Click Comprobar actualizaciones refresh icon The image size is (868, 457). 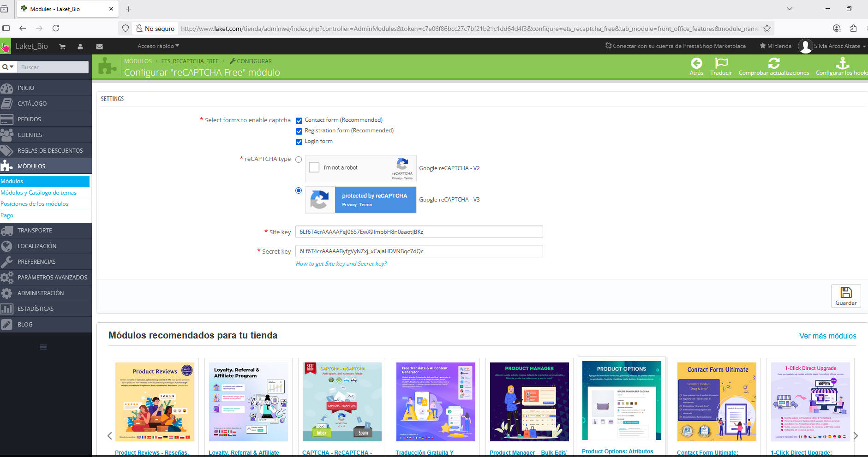tap(774, 63)
